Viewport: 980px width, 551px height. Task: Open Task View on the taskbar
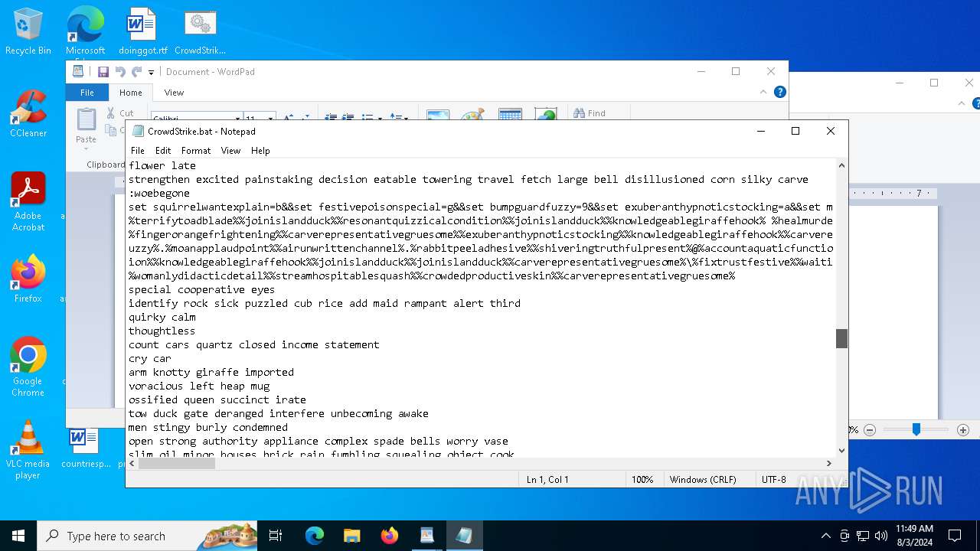click(x=276, y=536)
